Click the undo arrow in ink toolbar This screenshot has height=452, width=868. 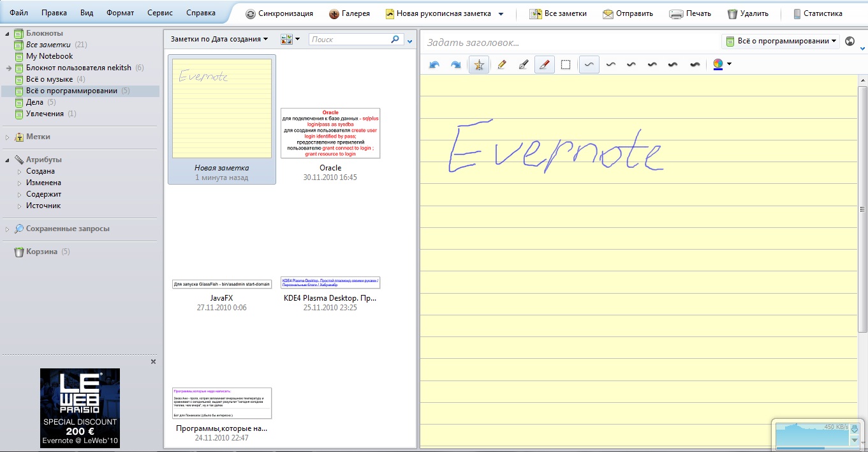pos(435,64)
